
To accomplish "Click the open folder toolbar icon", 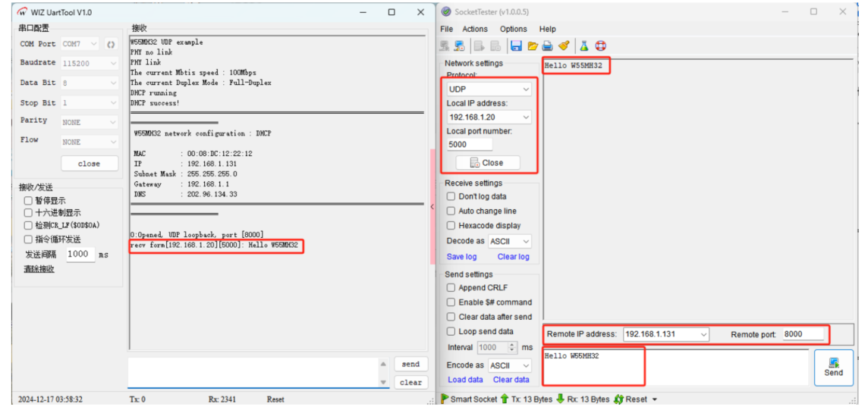I will point(533,46).
